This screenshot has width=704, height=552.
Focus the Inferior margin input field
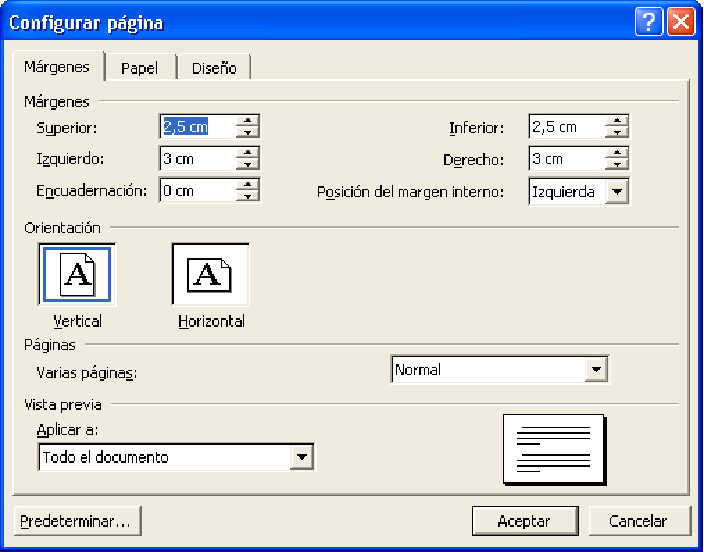568,127
